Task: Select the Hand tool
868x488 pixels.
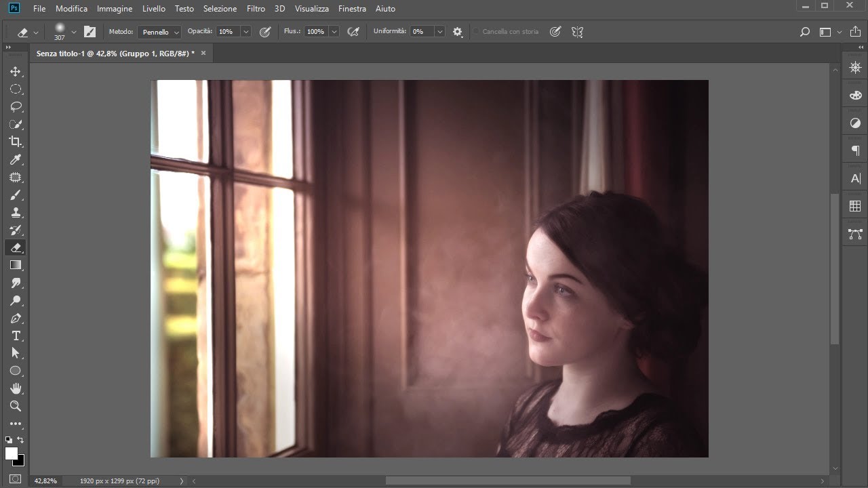Action: pyautogui.click(x=16, y=388)
